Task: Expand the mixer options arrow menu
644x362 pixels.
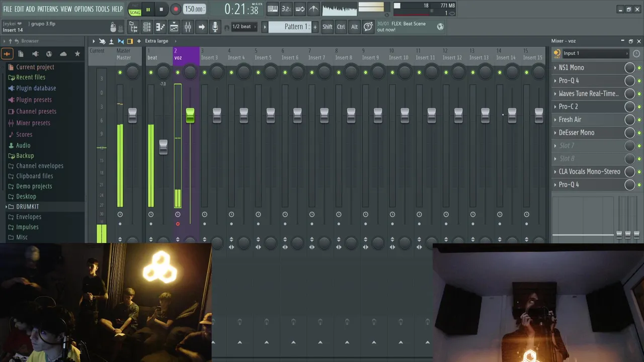Action: (93, 41)
